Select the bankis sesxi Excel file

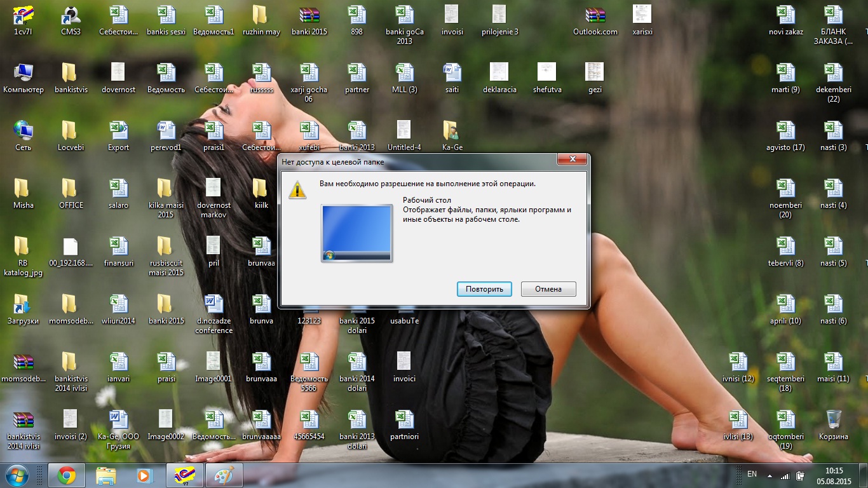[166, 20]
